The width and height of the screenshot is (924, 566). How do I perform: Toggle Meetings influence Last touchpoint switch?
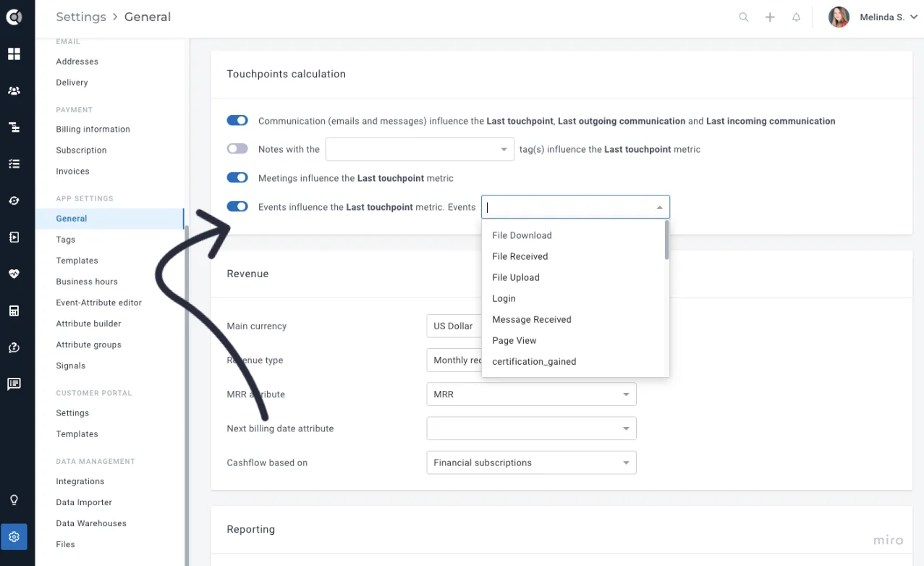coord(237,178)
